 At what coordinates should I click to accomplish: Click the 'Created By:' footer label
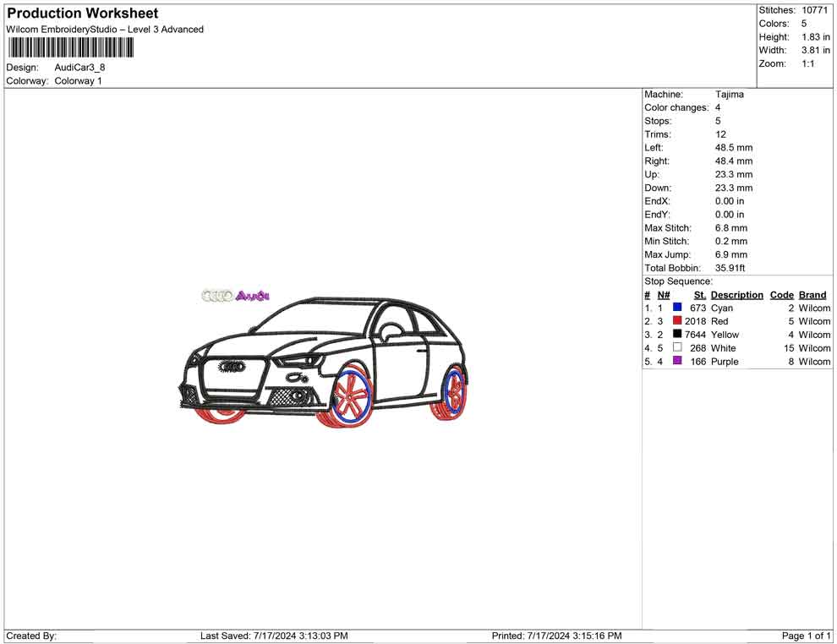coord(31,636)
